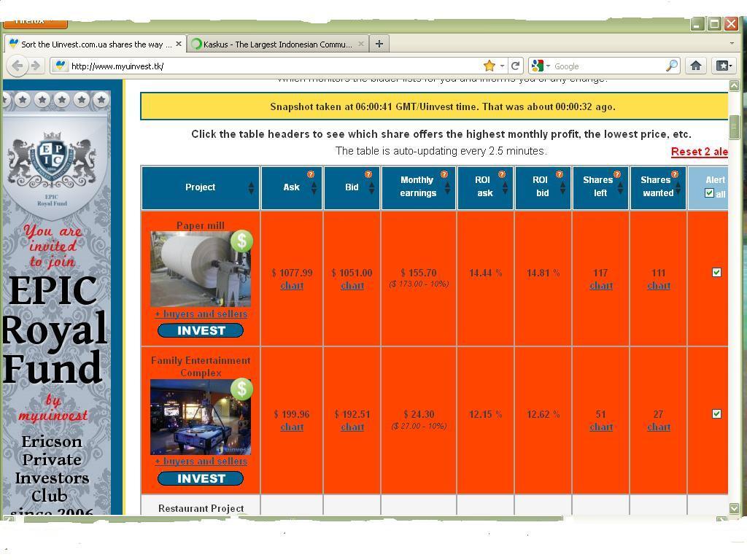This screenshot has width=747, height=560.
Task: Open Paper mill bid price chart link
Action: [x=352, y=285]
